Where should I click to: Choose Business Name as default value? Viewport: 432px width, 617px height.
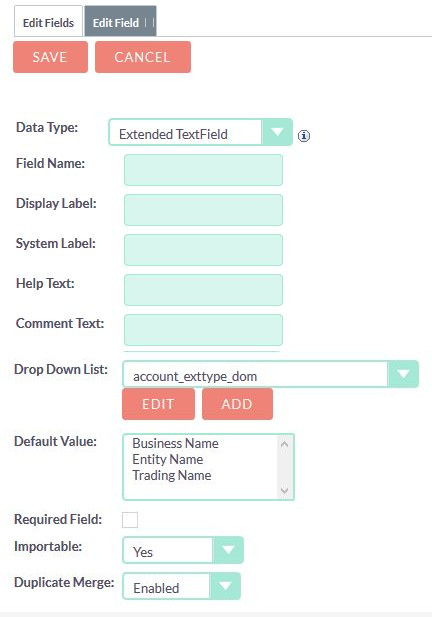[175, 443]
